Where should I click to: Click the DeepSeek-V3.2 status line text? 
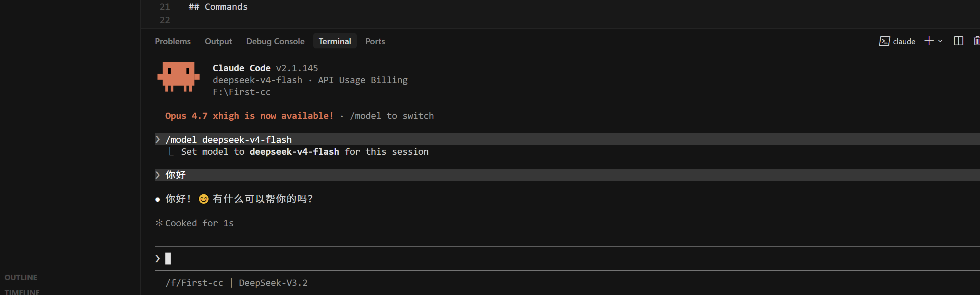(x=273, y=283)
